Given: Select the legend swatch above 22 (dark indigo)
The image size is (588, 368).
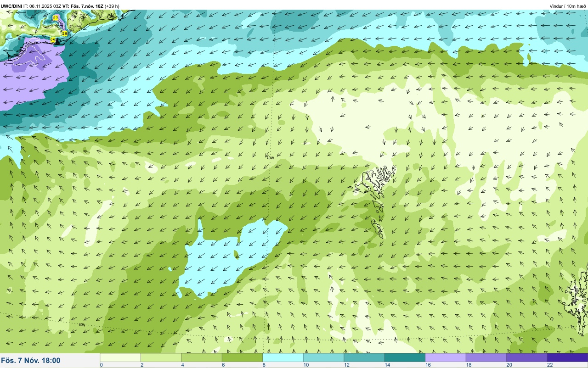Looking at the screenshot, I should click(x=567, y=357).
